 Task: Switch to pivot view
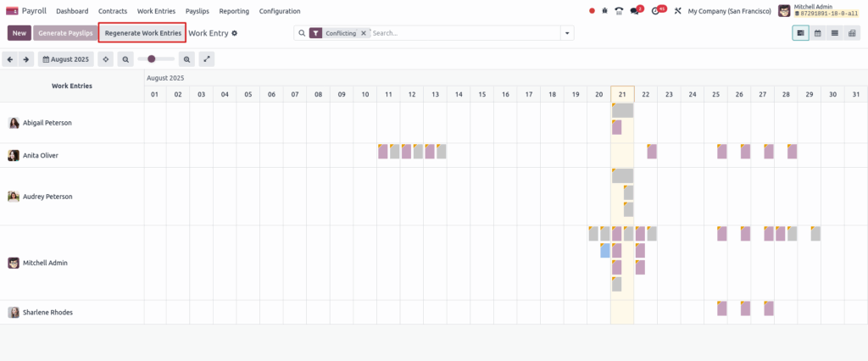tap(851, 33)
